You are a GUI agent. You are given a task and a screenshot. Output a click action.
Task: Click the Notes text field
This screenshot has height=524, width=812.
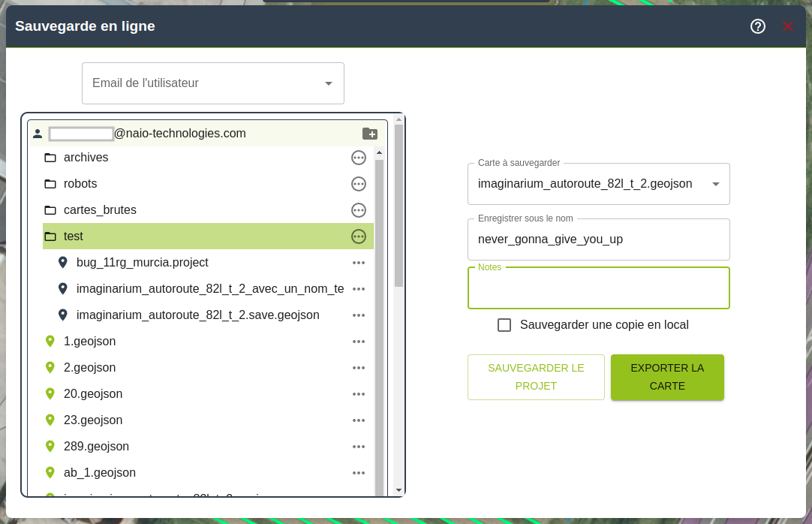click(x=598, y=290)
